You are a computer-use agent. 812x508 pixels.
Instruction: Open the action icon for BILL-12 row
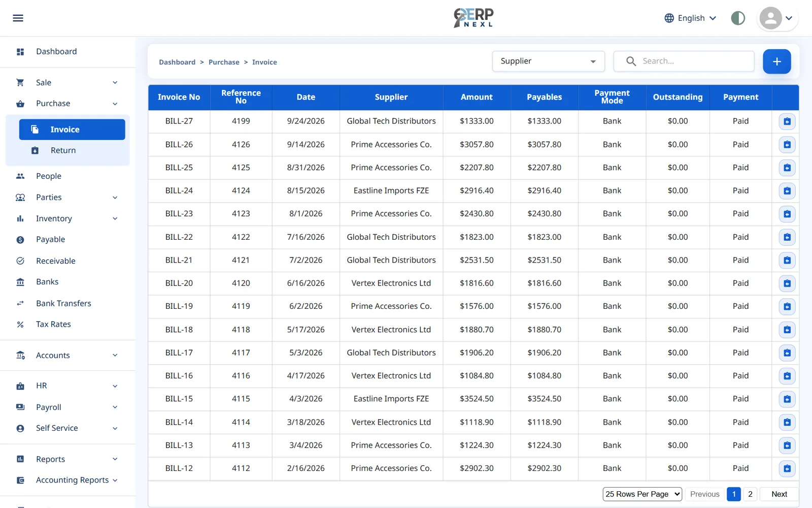click(787, 468)
